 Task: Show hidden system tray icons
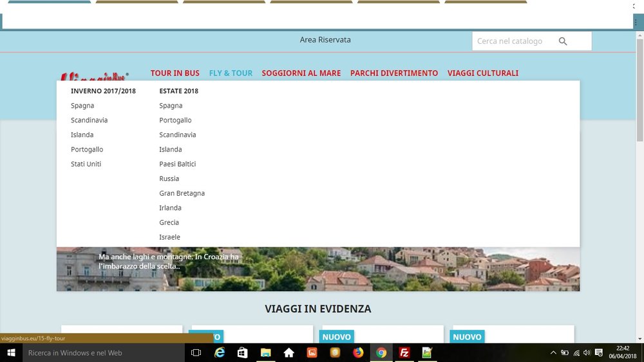[x=553, y=352]
